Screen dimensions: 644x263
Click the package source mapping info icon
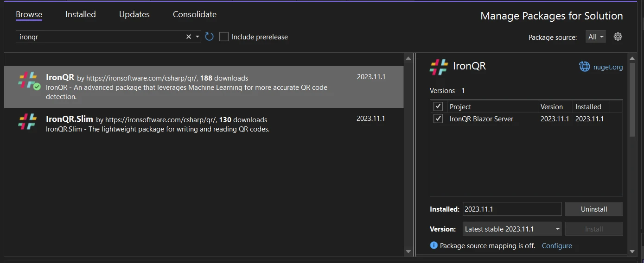434,245
